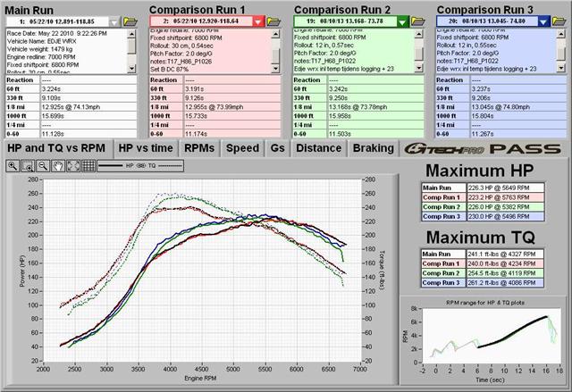
Task: Click Maximum HP Comp Run 2 value 226.0 HP
Action: tap(506, 206)
